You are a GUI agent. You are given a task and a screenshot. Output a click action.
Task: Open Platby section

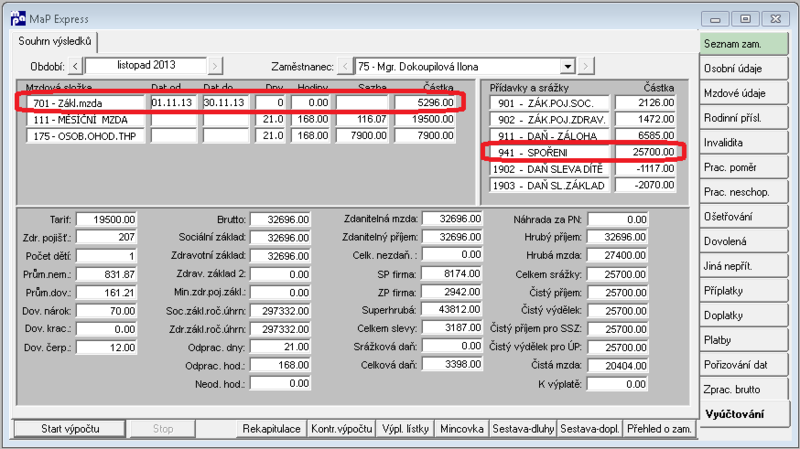click(743, 340)
